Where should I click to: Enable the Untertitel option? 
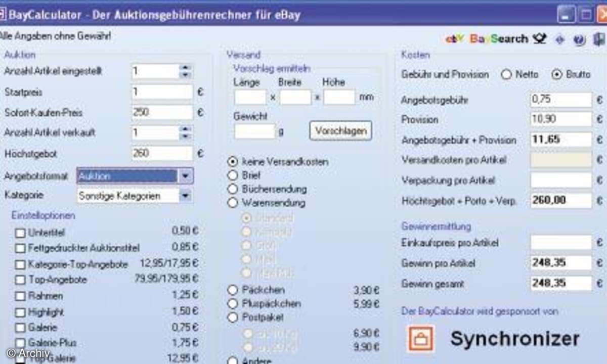[x=20, y=233]
